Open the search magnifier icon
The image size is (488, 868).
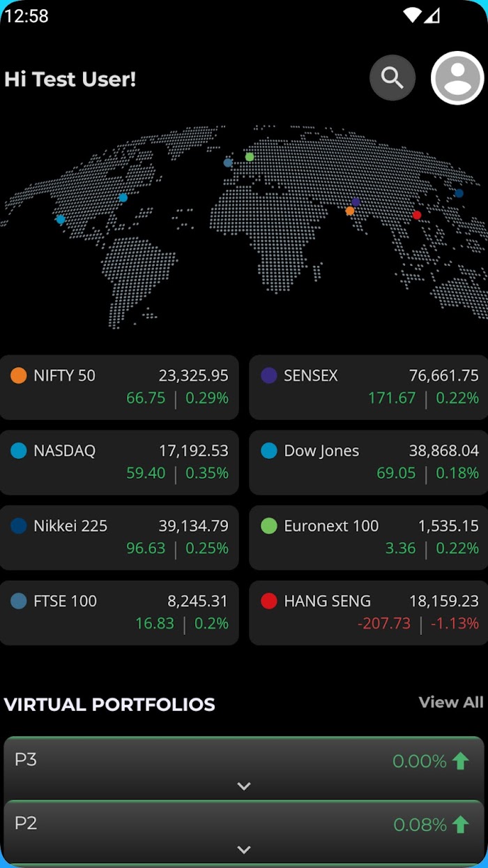coord(392,78)
